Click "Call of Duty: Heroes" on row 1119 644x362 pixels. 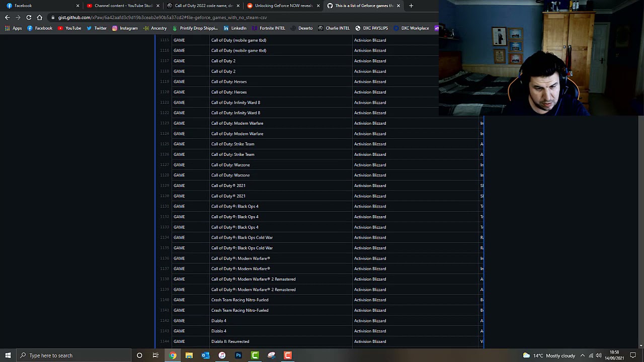(x=229, y=81)
